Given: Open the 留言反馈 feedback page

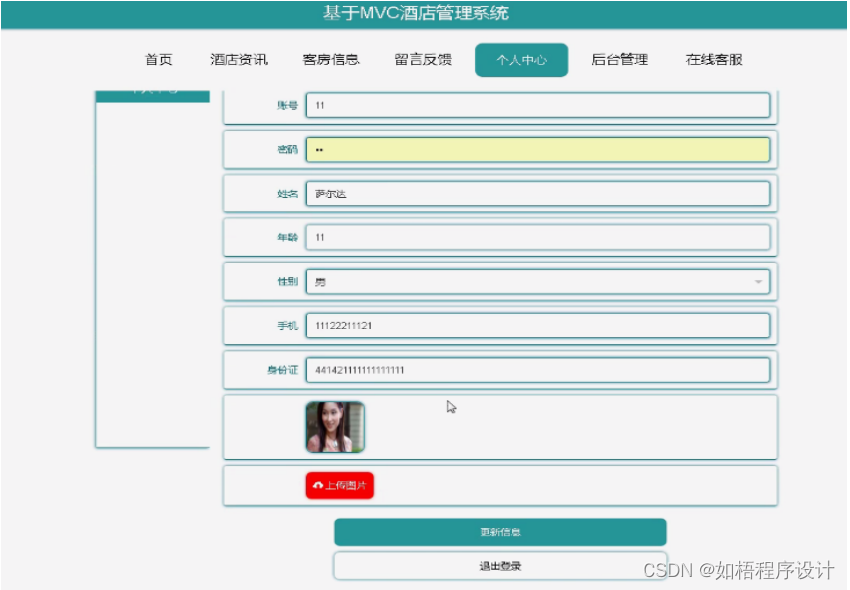Looking at the screenshot, I should 424,59.
